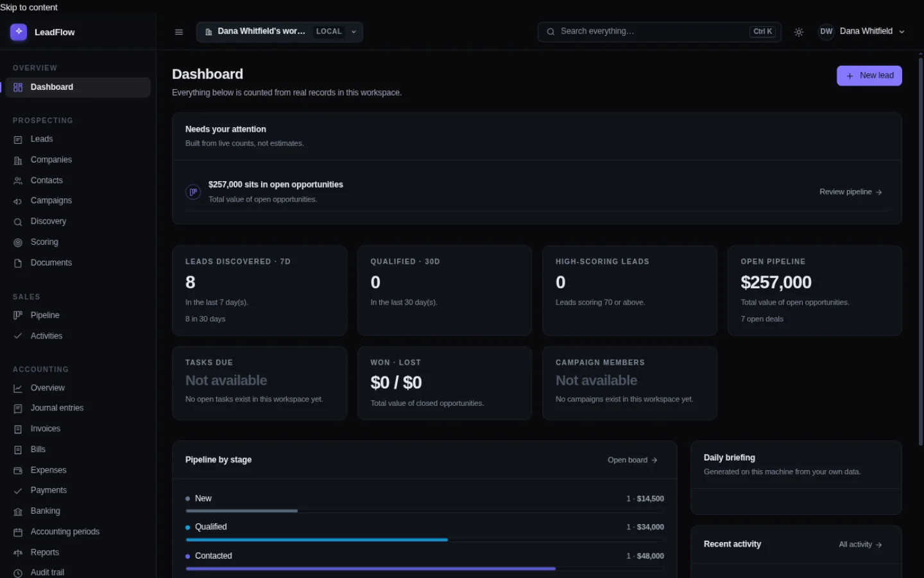Image resolution: width=924 pixels, height=578 pixels.
Task: Click the Journal entries icon
Action: coord(18,408)
